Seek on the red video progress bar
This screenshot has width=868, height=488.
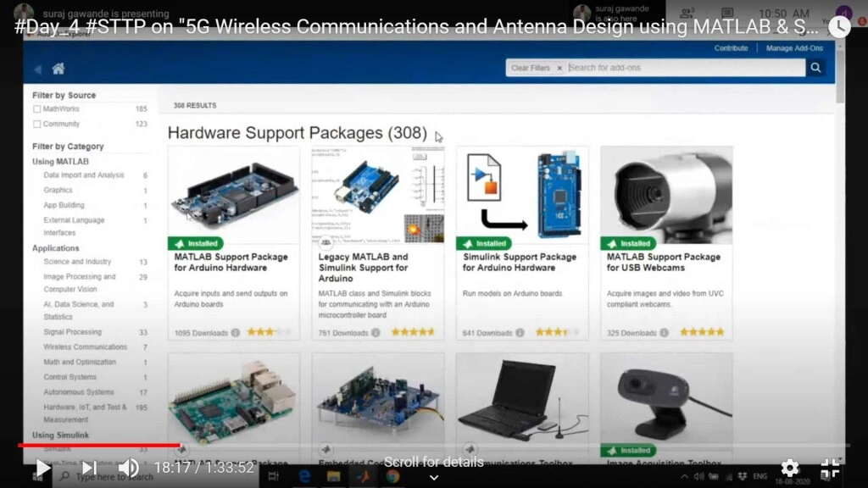(433, 445)
